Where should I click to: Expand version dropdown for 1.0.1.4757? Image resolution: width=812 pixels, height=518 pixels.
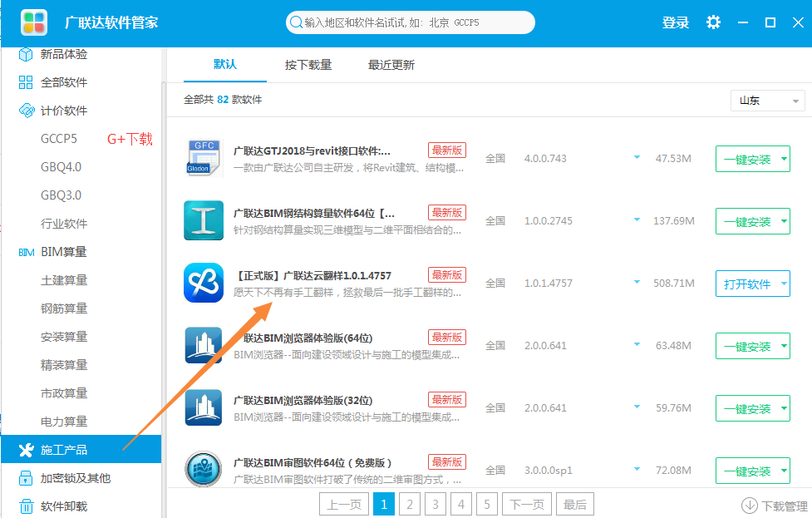(x=637, y=283)
